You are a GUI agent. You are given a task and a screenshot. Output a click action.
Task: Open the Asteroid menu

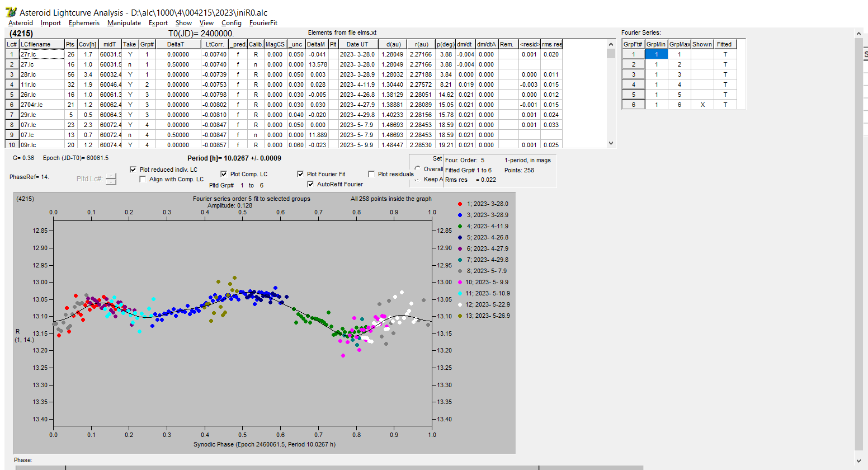(x=21, y=23)
